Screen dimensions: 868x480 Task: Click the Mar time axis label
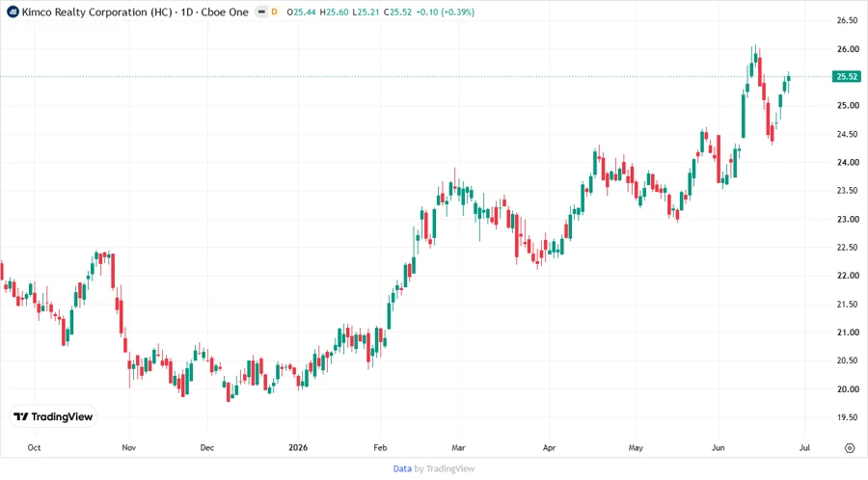tap(458, 448)
